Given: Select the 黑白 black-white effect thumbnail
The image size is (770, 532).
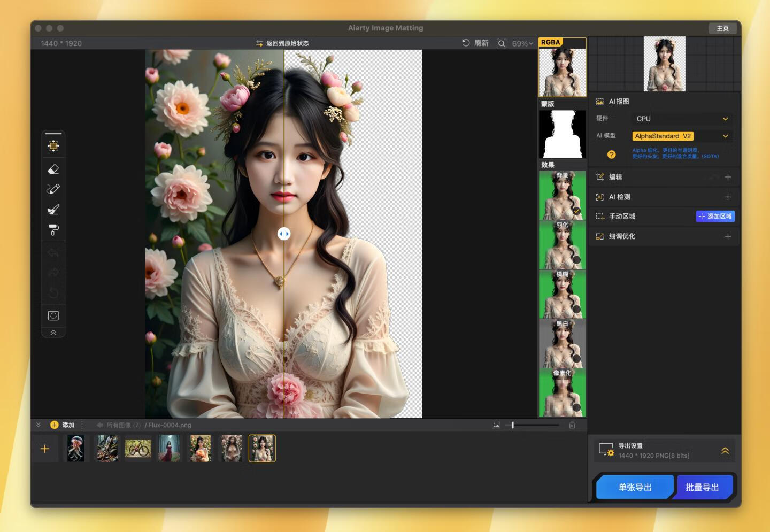Looking at the screenshot, I should (562, 343).
